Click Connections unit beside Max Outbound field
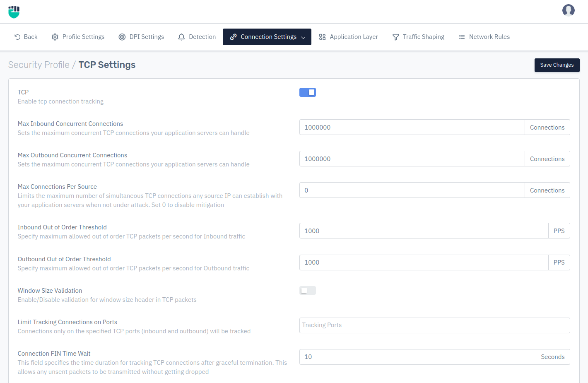 click(x=547, y=159)
